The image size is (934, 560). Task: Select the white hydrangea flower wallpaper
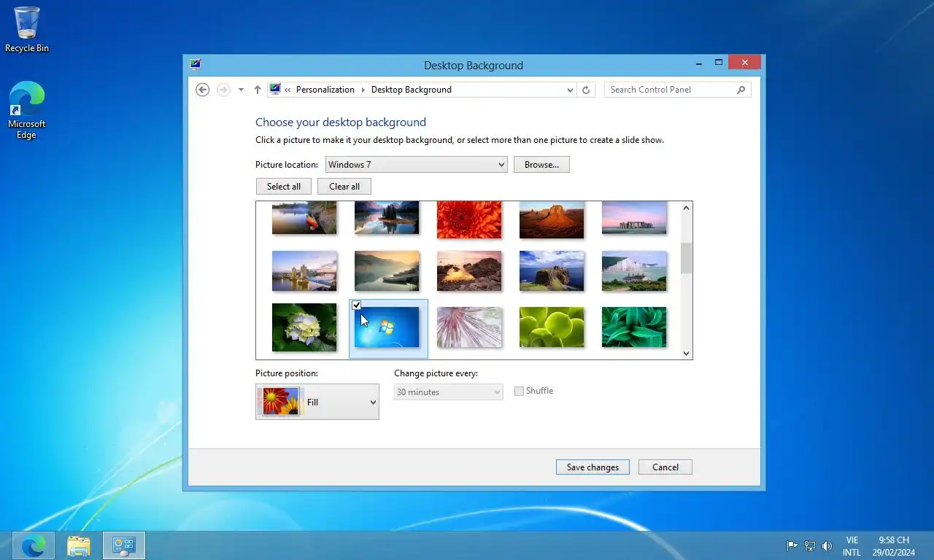coord(304,327)
